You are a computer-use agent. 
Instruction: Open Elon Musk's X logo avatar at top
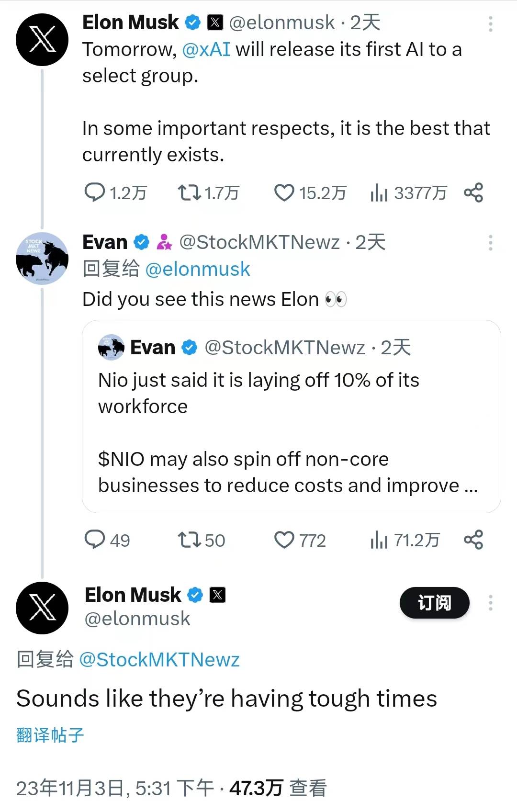[42, 39]
